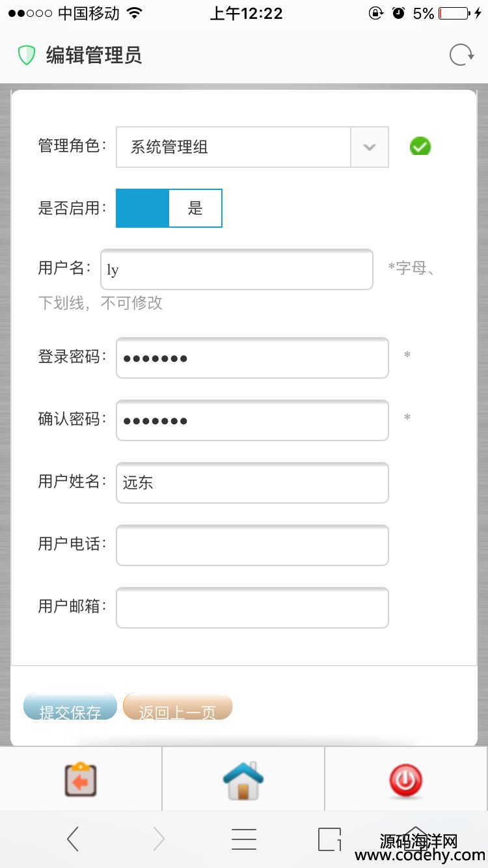This screenshot has width=488, height=868.
Task: Tap the red power logout icon
Action: (x=406, y=780)
